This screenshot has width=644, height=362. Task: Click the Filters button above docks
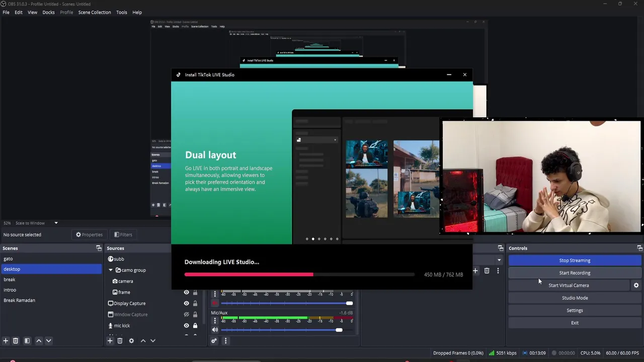tap(123, 235)
